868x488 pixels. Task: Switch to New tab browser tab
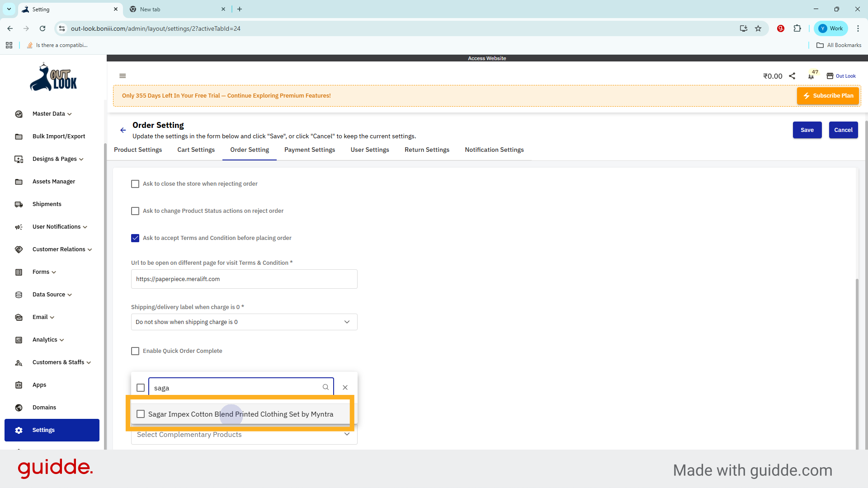click(x=177, y=9)
